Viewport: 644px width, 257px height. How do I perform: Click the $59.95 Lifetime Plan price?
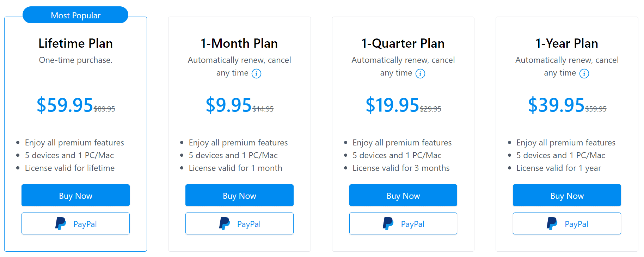point(65,105)
